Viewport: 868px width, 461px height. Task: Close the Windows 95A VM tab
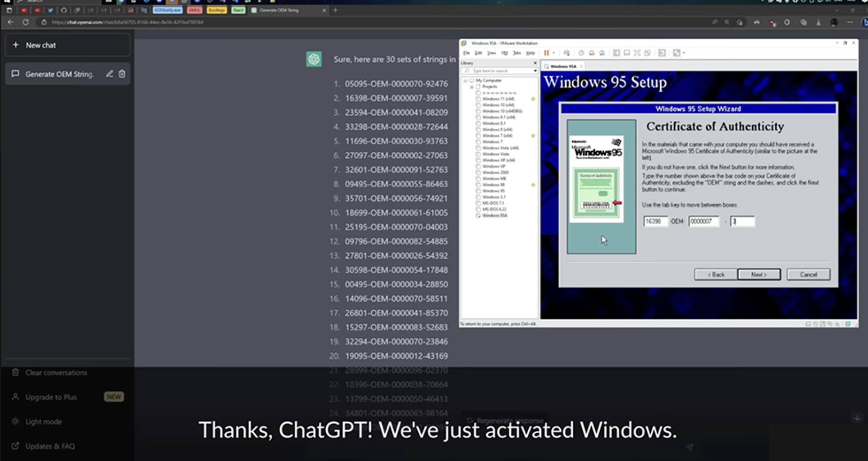pos(581,66)
